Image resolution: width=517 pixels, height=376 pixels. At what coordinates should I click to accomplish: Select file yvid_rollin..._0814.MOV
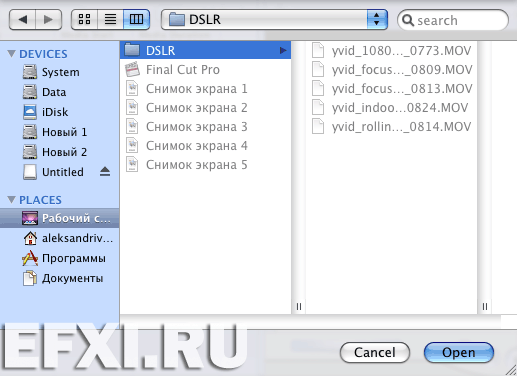pyautogui.click(x=391, y=126)
